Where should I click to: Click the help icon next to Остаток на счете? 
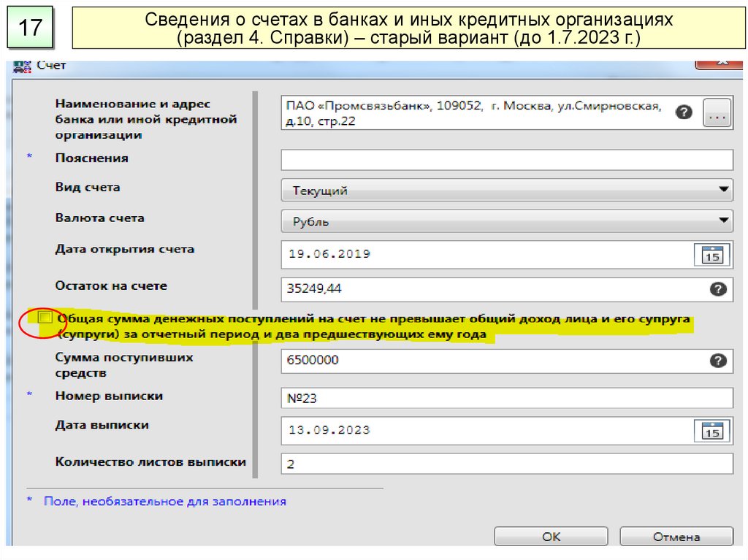[x=718, y=288]
